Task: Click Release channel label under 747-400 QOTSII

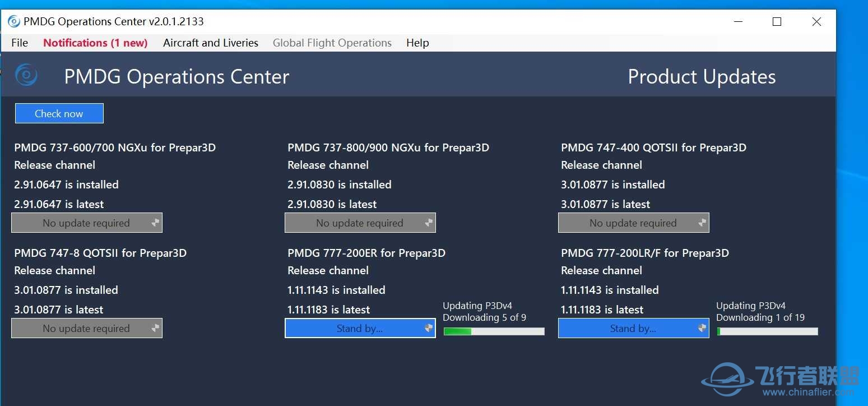Action: 601,165
